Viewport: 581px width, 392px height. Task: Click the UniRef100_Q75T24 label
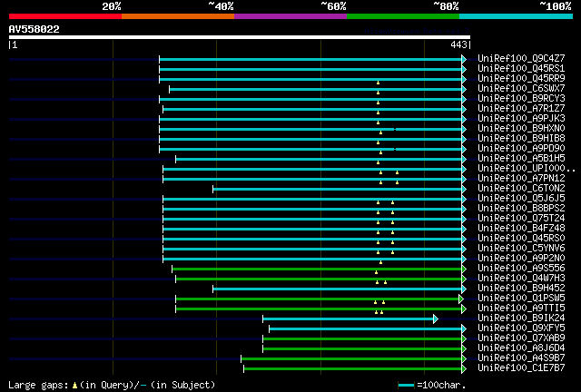(x=521, y=219)
